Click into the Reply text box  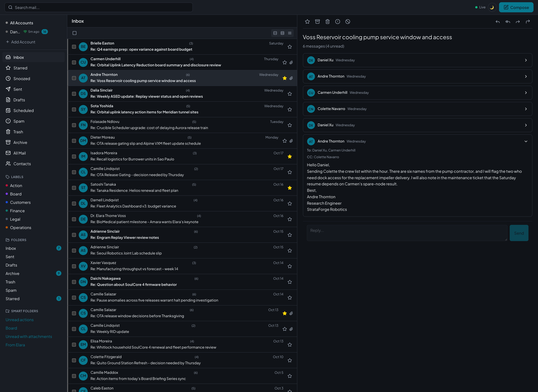coord(407,233)
